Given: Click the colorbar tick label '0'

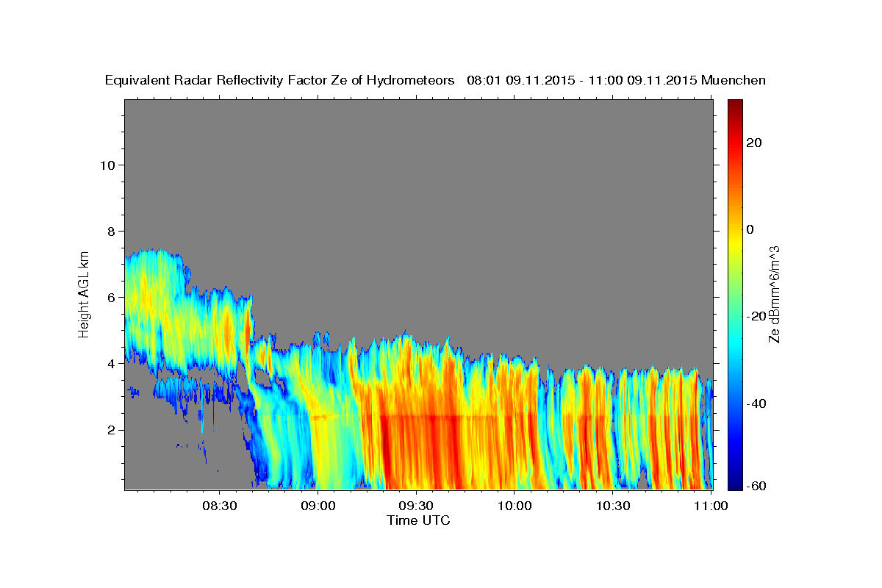Looking at the screenshot, I should 750,229.
